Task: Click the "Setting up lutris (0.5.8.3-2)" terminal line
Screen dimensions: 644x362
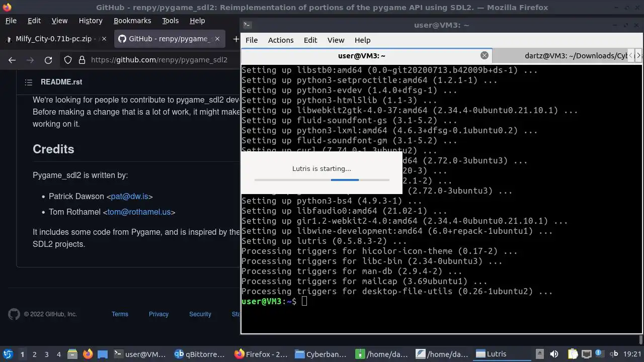Action: [x=324, y=241]
